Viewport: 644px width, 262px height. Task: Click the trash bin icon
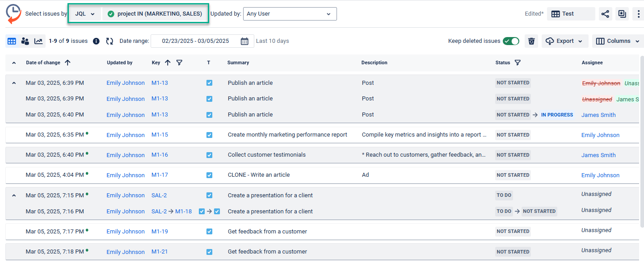531,41
